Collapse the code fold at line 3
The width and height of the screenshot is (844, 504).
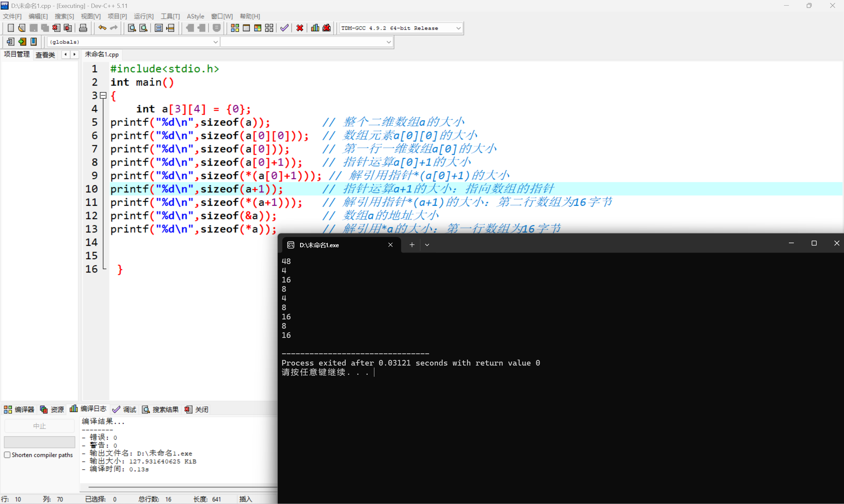click(x=103, y=96)
